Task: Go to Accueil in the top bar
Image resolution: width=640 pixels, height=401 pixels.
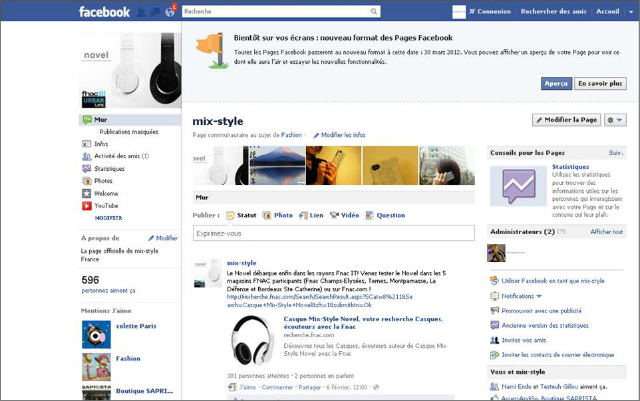Action: [x=608, y=12]
